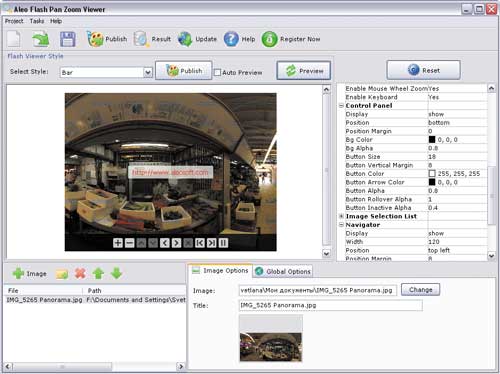Pick the Button Arrow Color swatch
The height and width of the screenshot is (374, 500).
point(432,182)
